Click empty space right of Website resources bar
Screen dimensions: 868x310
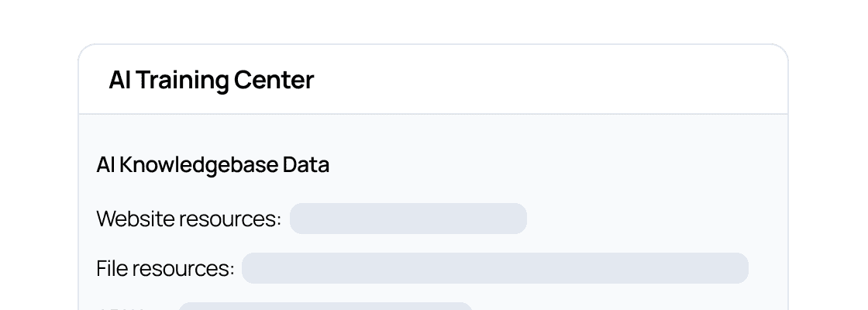coord(651,219)
